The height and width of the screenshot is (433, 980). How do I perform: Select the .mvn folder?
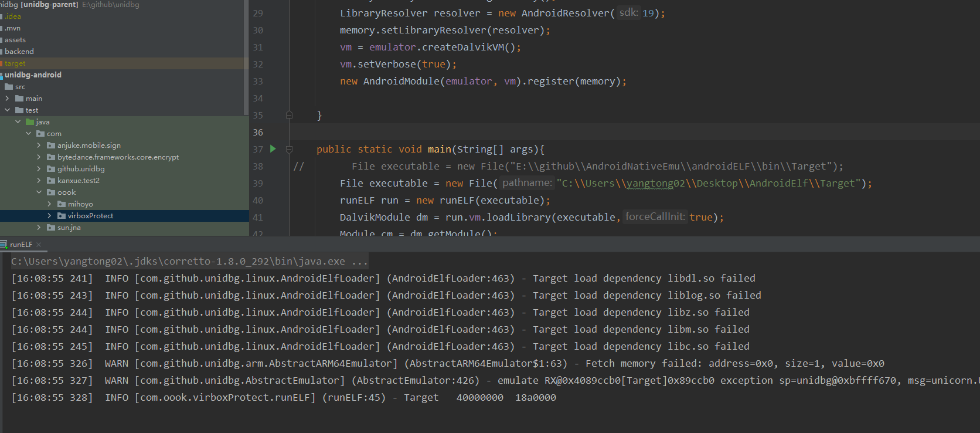[x=12, y=28]
